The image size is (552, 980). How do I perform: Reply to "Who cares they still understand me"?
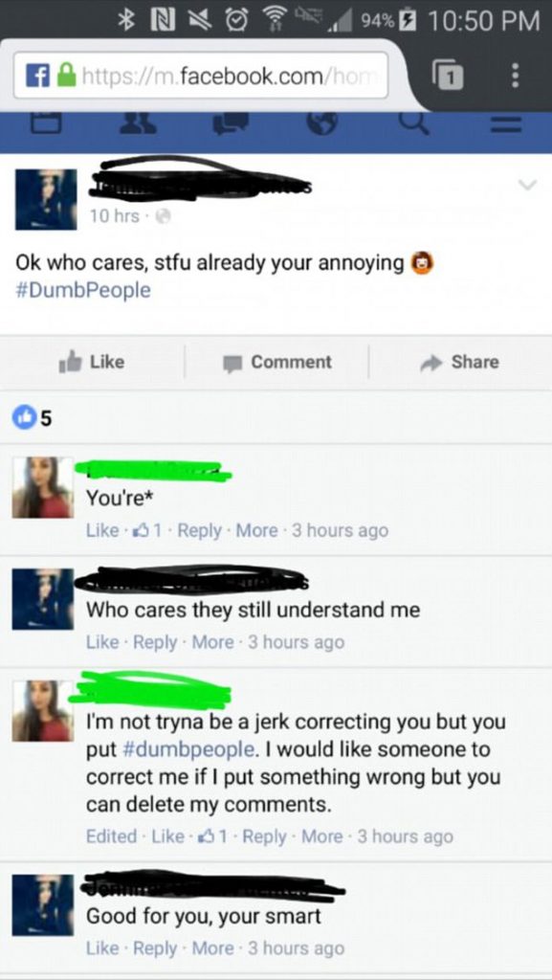coord(156,642)
